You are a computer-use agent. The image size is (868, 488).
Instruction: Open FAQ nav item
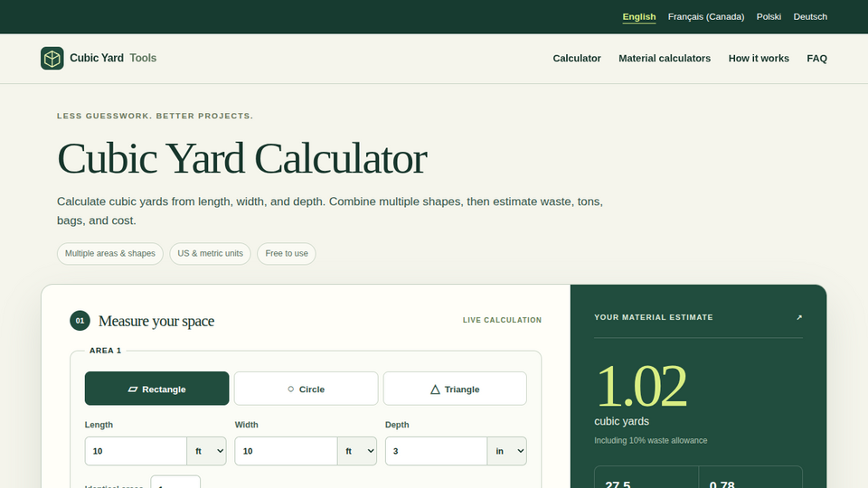coord(816,58)
